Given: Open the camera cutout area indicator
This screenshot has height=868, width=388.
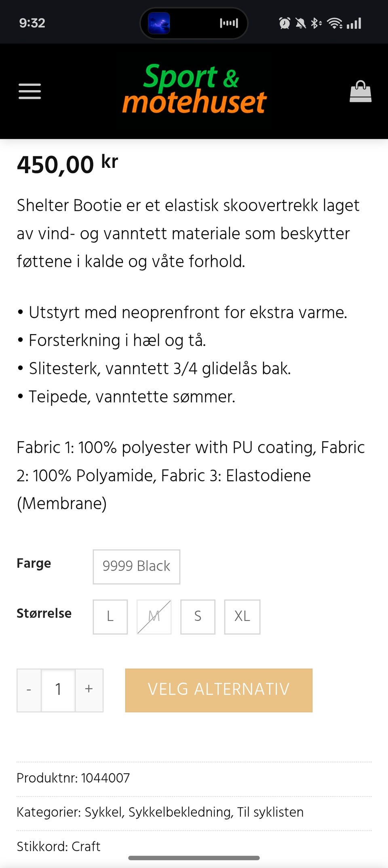Looking at the screenshot, I should (194, 23).
